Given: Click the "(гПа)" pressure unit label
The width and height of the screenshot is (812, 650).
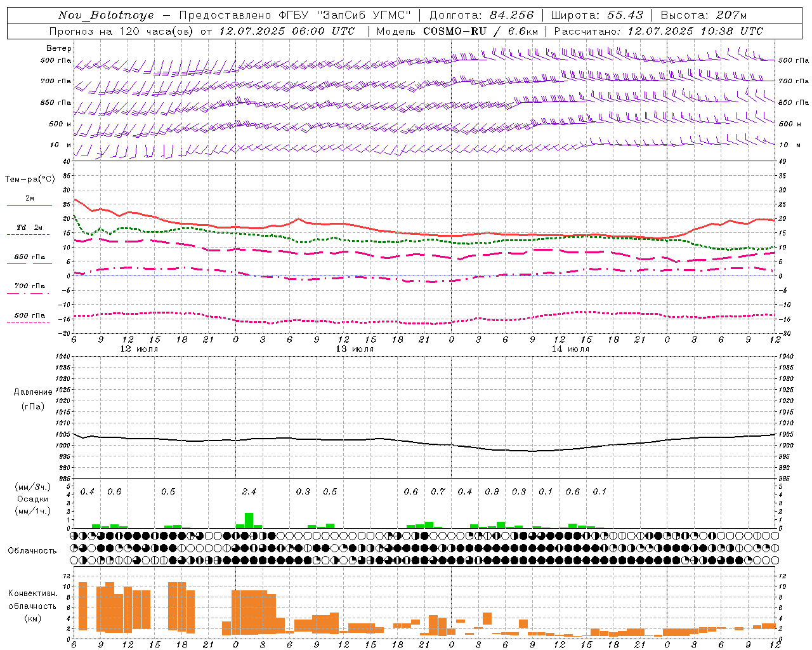Looking at the screenshot, I should click(33, 406).
